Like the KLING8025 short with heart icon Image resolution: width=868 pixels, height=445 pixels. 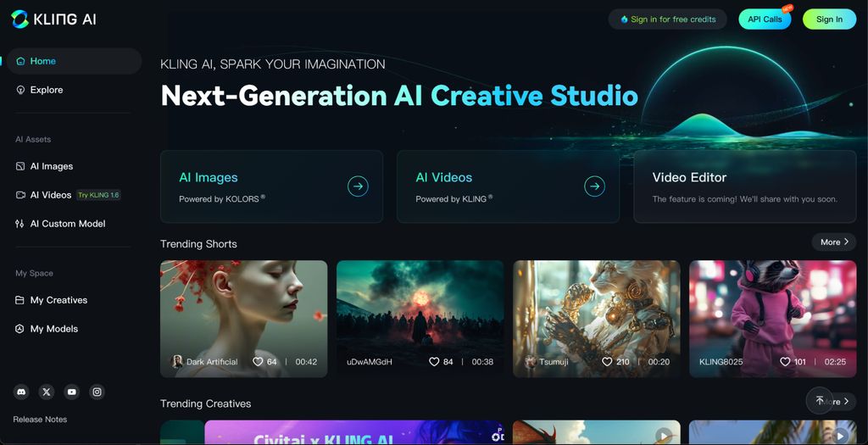click(x=785, y=362)
